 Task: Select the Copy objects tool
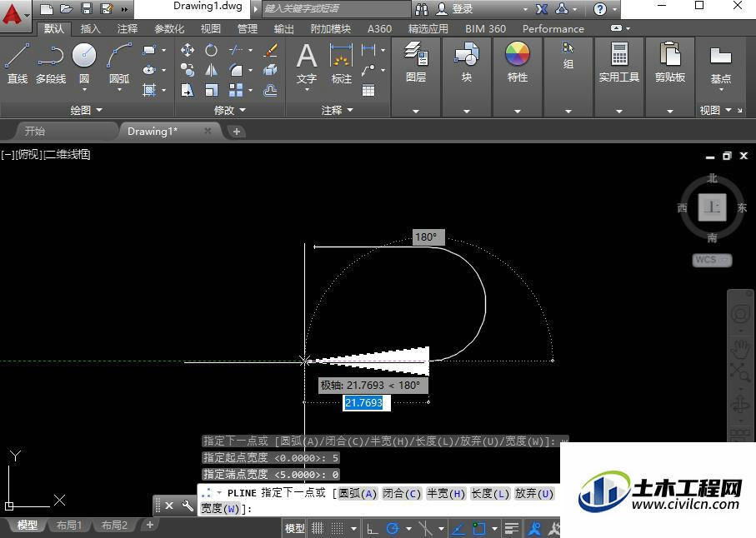click(x=187, y=70)
